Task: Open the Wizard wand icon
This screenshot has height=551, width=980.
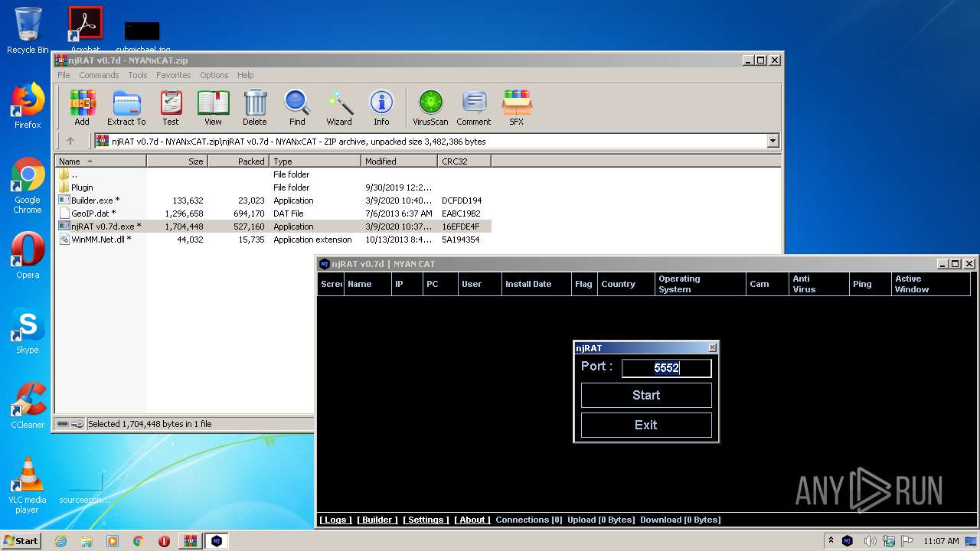Action: tap(339, 107)
